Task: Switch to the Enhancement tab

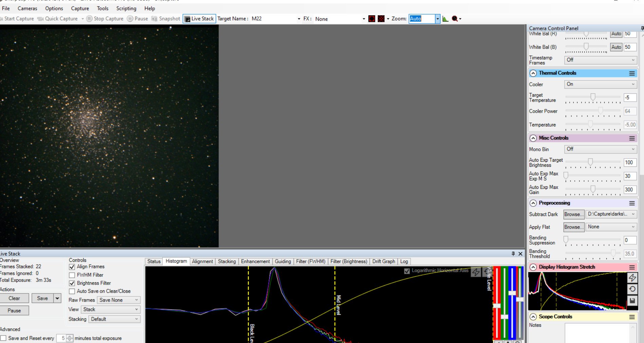Action: pos(255,261)
